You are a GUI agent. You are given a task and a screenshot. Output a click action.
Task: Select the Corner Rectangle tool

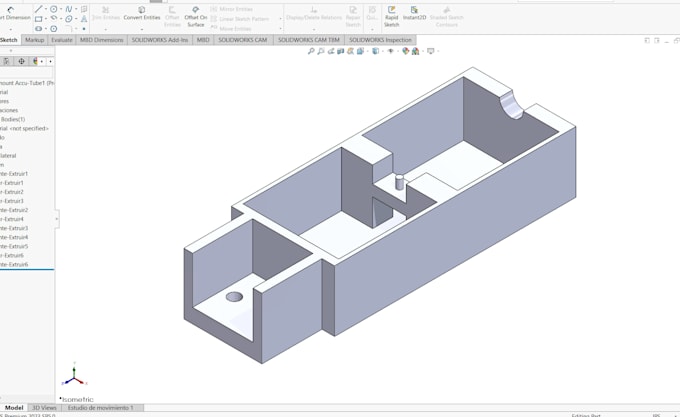pyautogui.click(x=39, y=19)
